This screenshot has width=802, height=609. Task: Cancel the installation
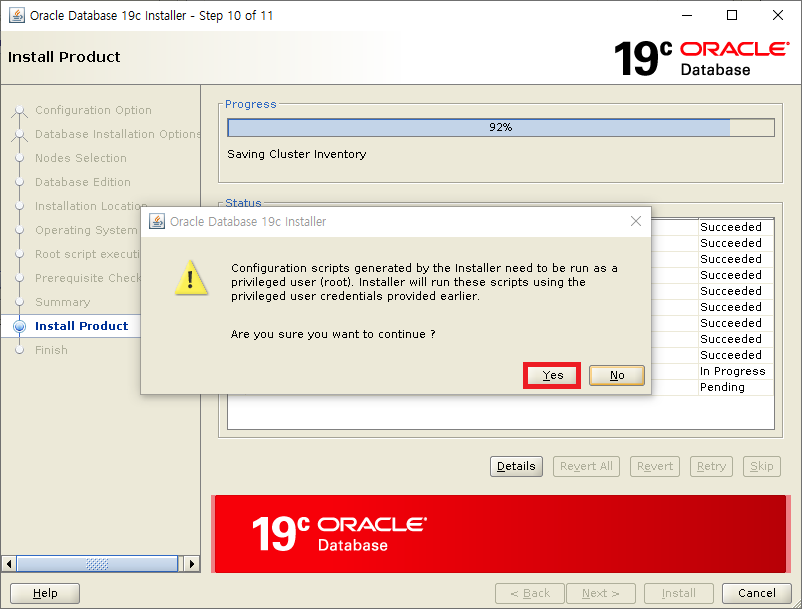click(756, 593)
